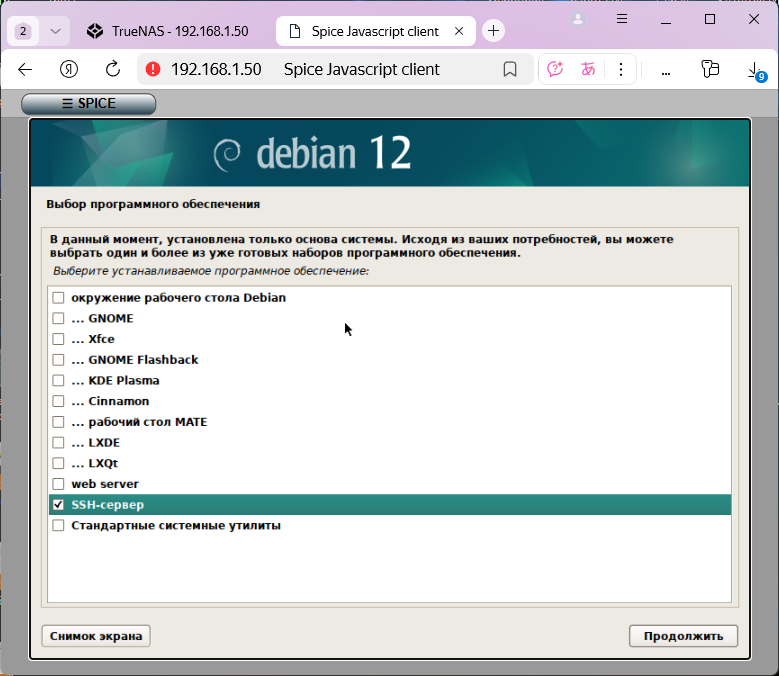Enable the LXQt checkbox
Screen dimensions: 779x676
58,463
